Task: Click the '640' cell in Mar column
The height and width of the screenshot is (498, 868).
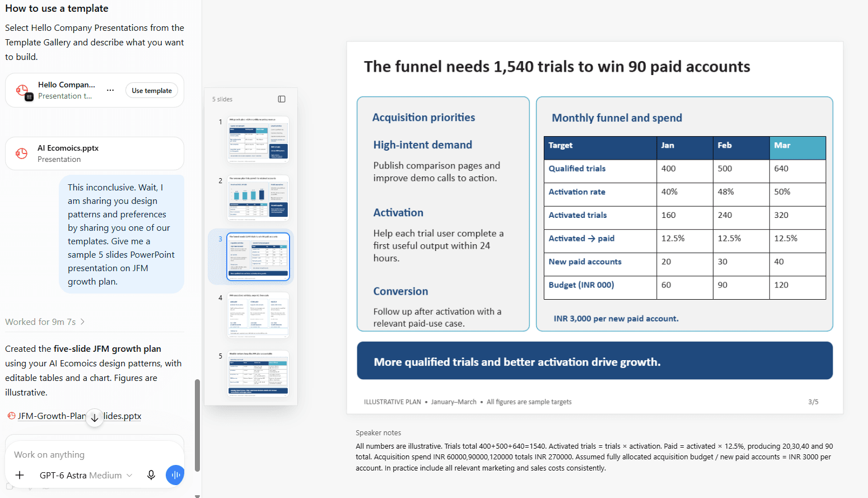Action: pos(797,171)
